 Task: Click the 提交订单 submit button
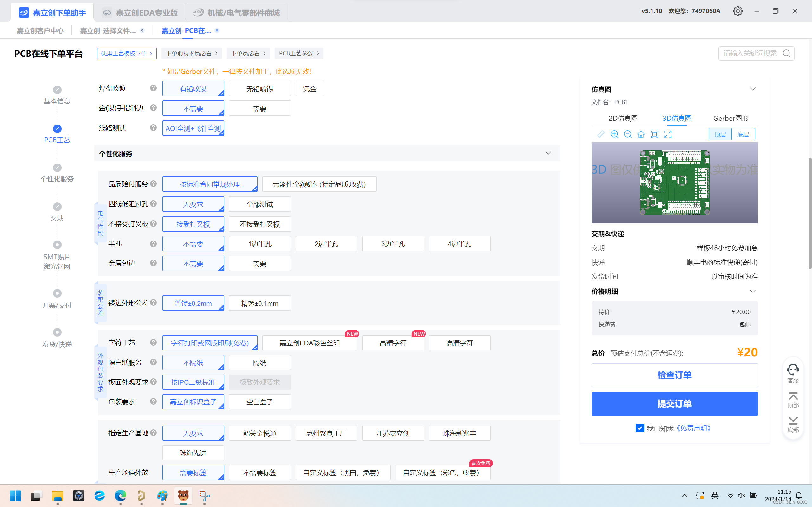(674, 404)
